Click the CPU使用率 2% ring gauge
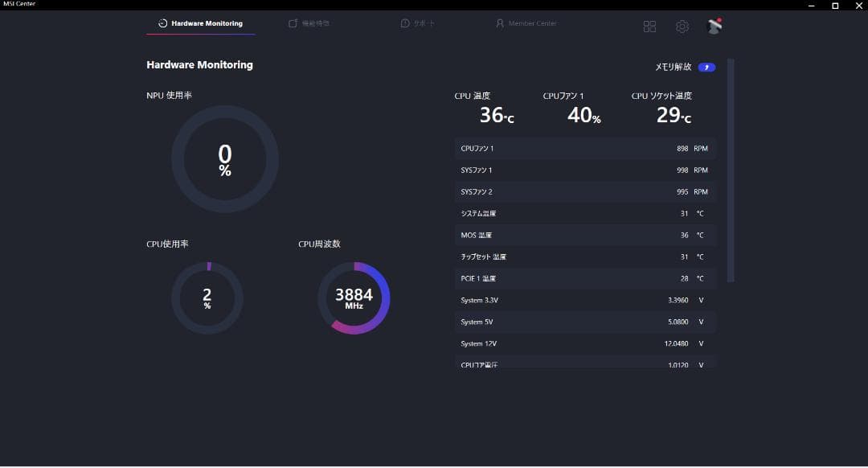 [207, 298]
